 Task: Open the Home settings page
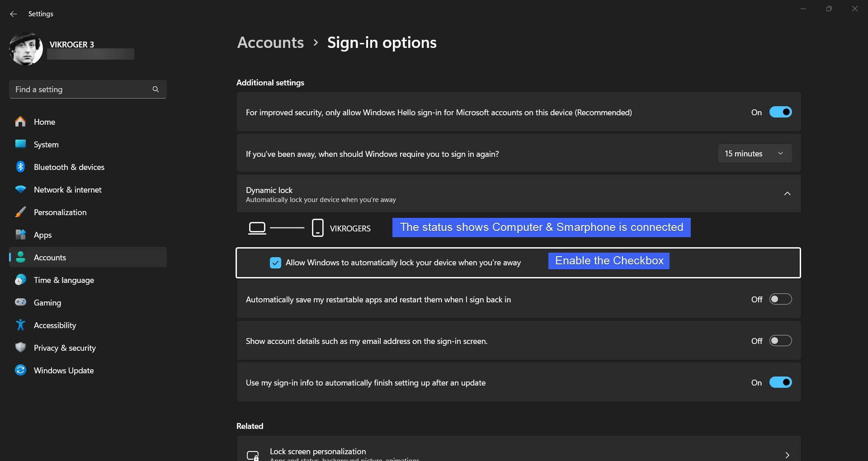(x=88, y=122)
